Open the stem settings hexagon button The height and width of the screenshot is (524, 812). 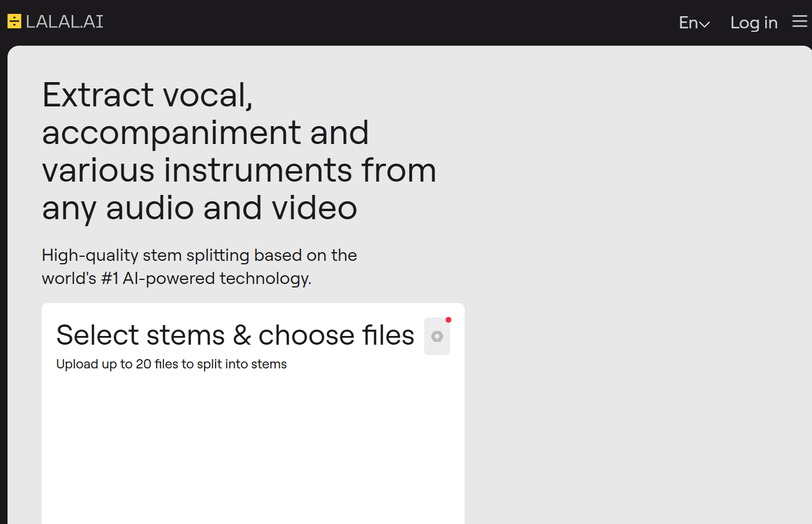click(437, 336)
